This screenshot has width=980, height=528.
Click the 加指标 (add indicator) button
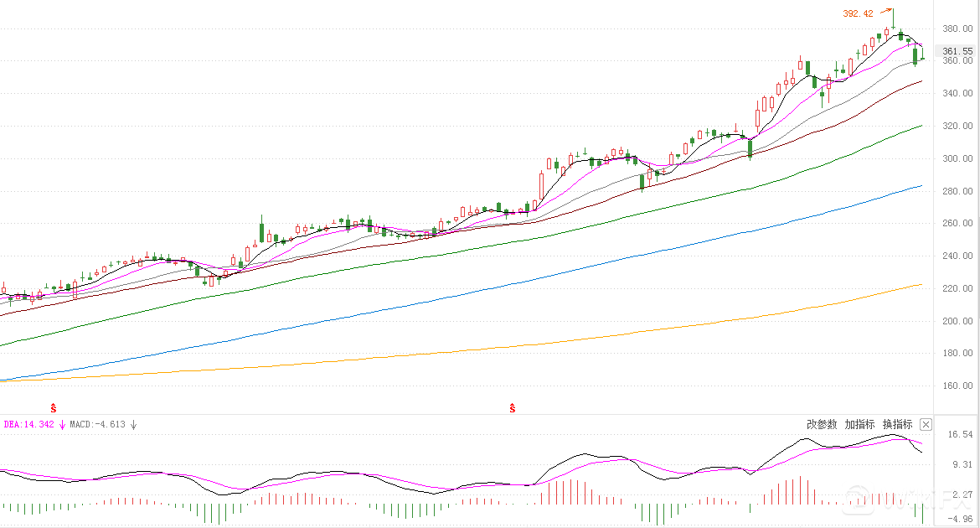pos(859,424)
